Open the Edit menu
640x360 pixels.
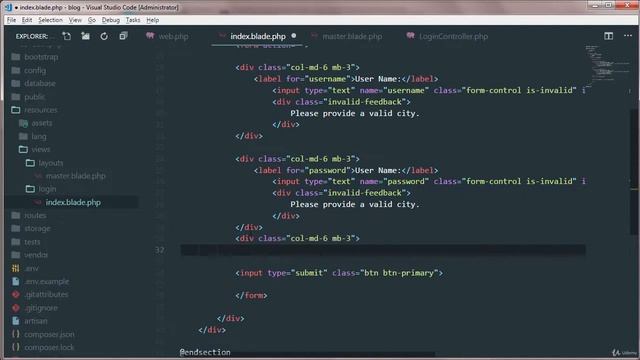[x=27, y=20]
